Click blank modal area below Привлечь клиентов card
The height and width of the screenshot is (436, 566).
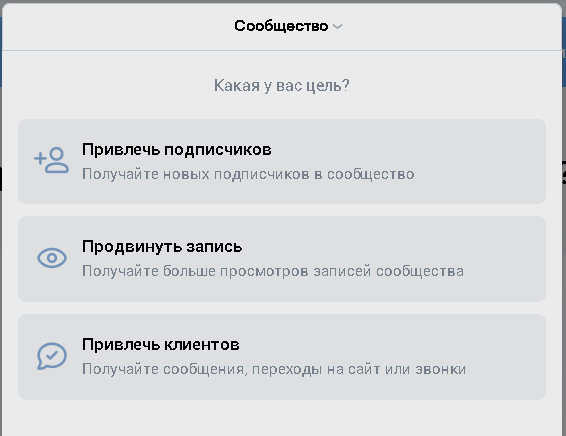tap(282, 418)
